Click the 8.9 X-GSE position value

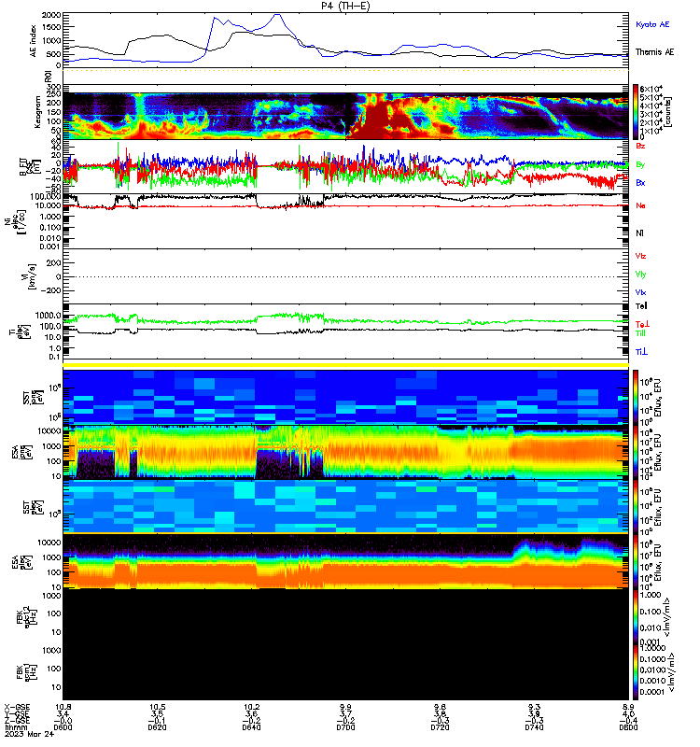628,707
